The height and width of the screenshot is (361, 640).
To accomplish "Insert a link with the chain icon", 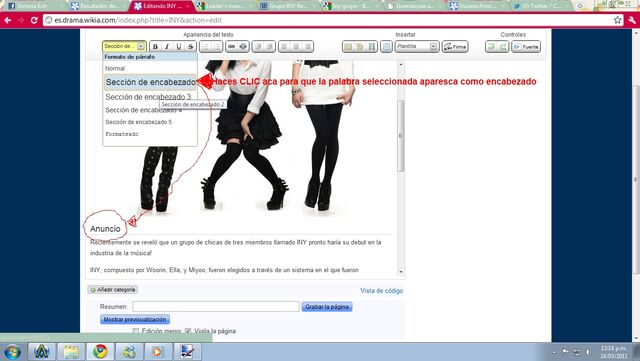I will click(x=231, y=47).
